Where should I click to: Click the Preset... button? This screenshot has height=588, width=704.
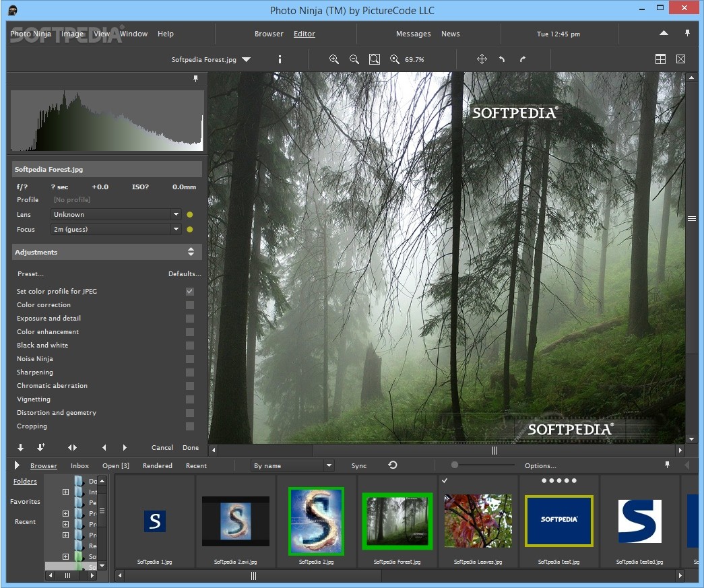click(30, 274)
